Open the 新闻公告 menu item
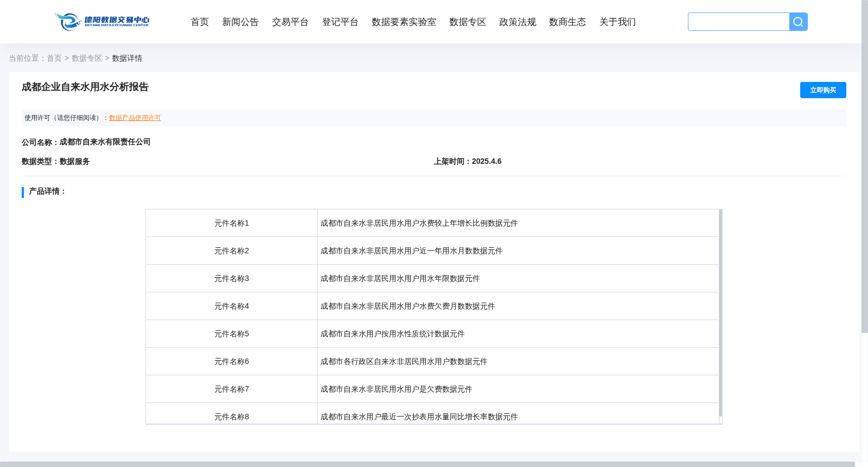Viewport: 868px width, 467px height. [x=240, y=22]
